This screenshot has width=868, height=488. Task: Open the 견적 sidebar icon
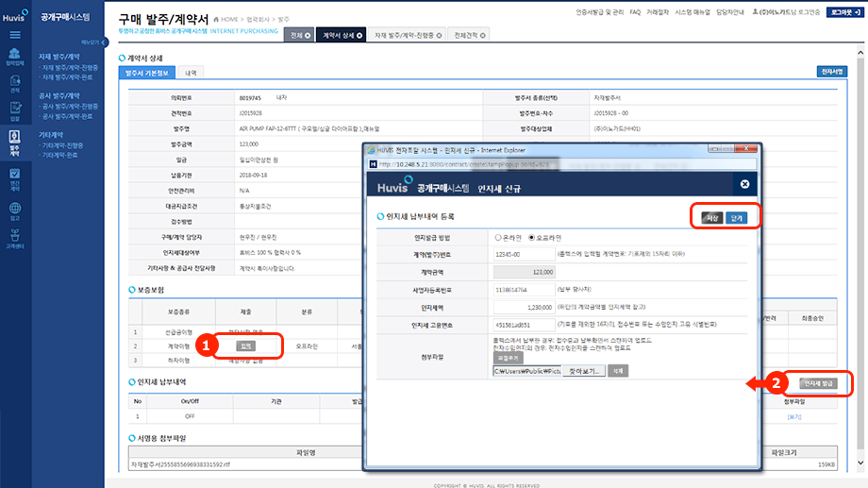[x=15, y=84]
